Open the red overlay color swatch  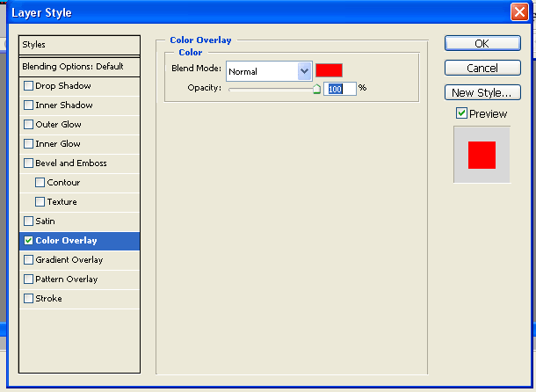click(x=329, y=70)
